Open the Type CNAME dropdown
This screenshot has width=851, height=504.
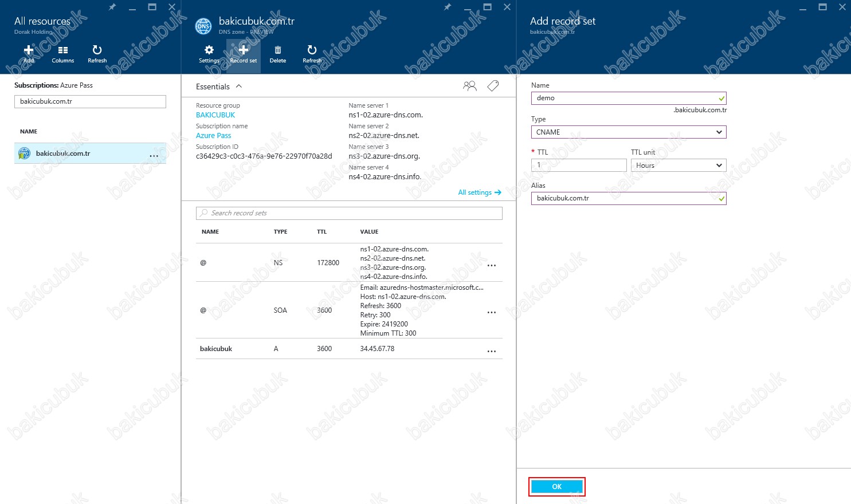pos(629,132)
